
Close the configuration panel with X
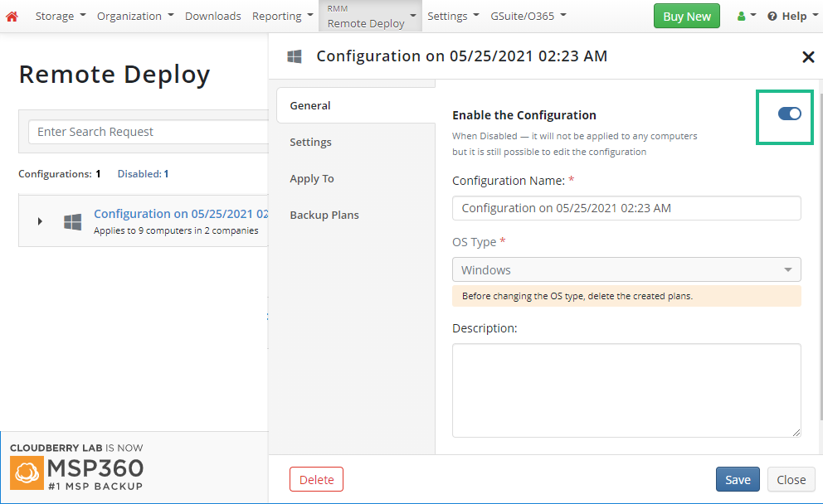(808, 56)
